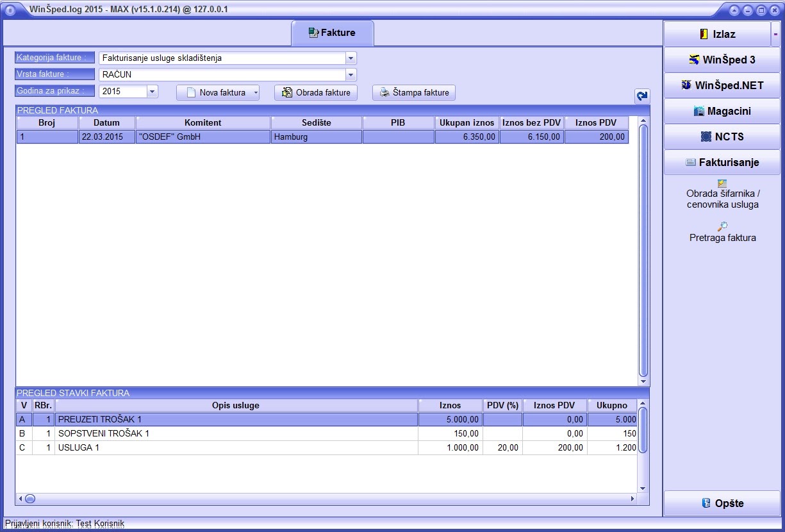Click the Izlaz exit button

click(717, 34)
